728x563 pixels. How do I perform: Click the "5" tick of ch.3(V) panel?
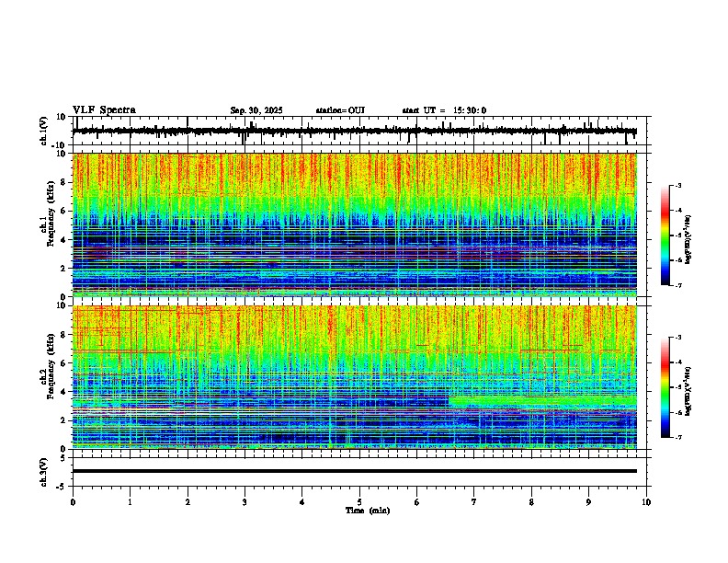tap(64, 457)
